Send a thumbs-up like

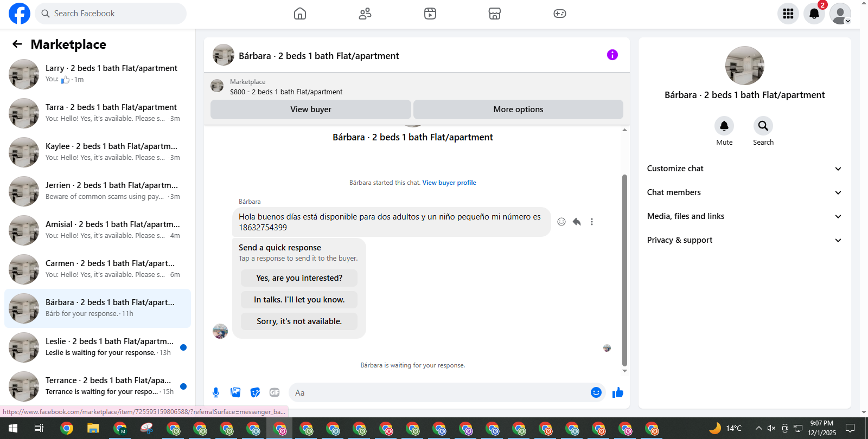[618, 392]
